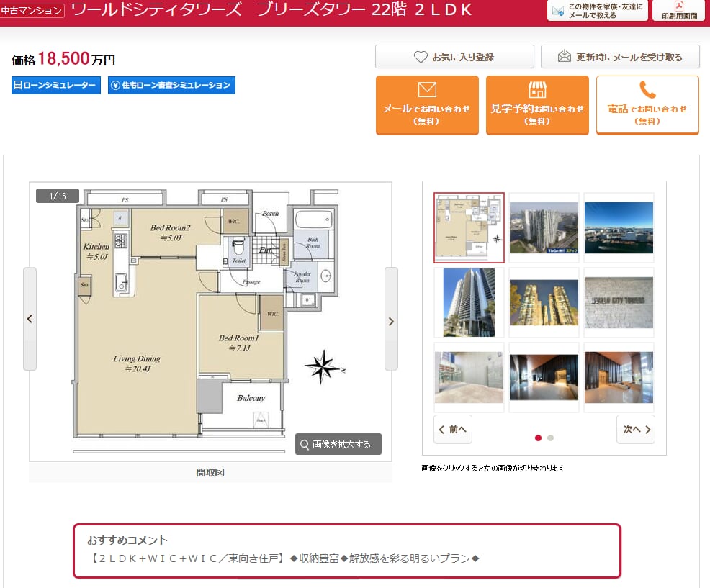
Task: Click the 中古マンション category tag
Action: pyautogui.click(x=32, y=10)
